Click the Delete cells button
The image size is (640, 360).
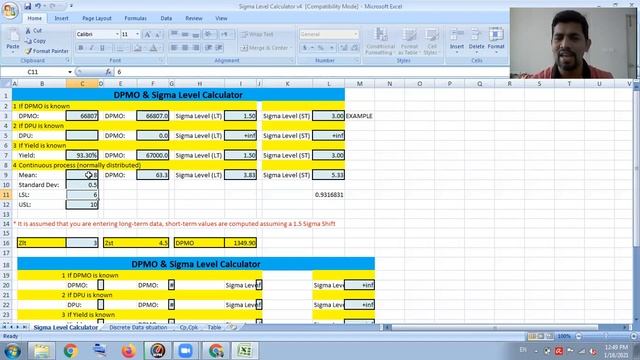coord(476,40)
